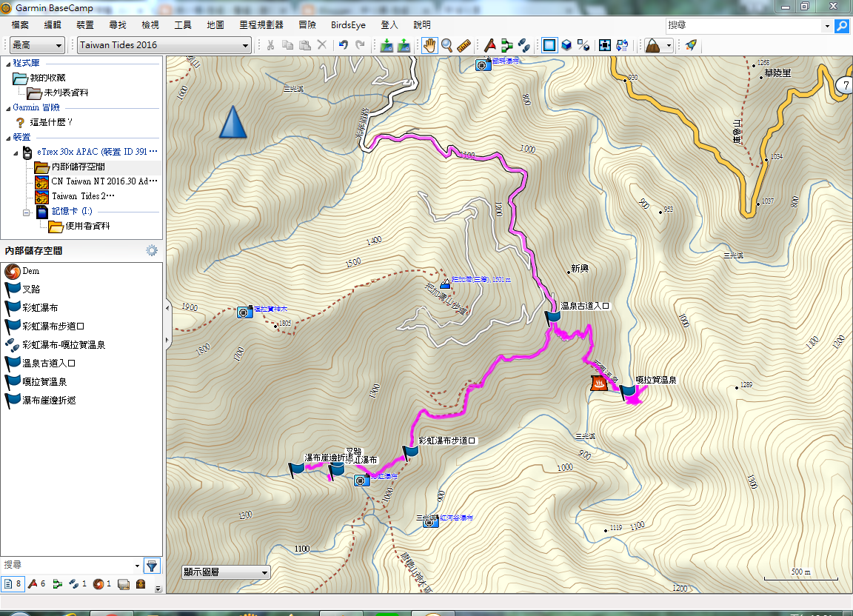Click the sync map views icon

(x=622, y=45)
